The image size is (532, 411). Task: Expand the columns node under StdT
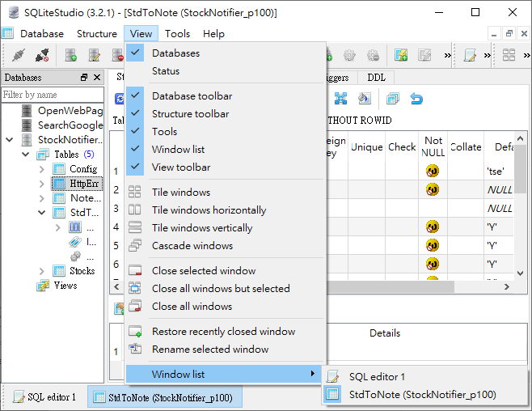pos(57,227)
